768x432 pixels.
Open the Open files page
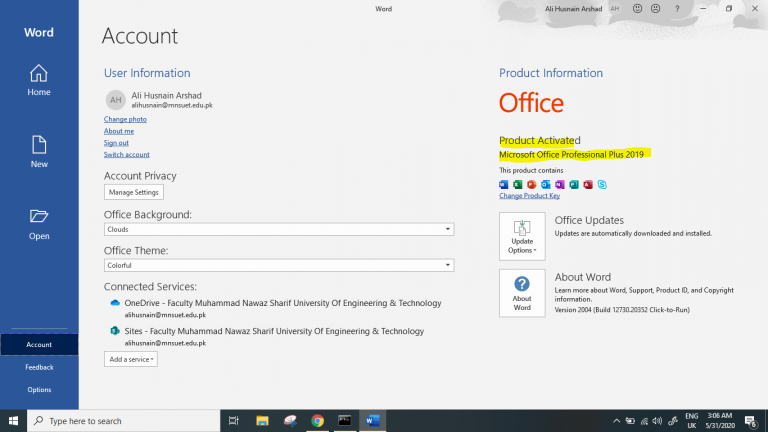pos(39,224)
